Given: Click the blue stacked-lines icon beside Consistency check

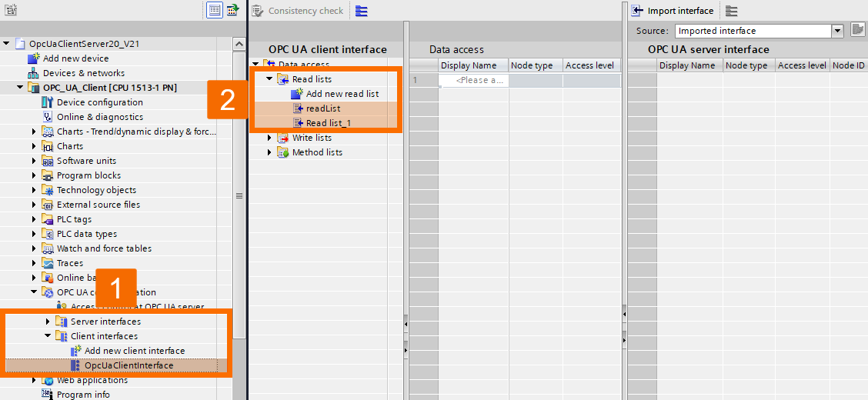Looking at the screenshot, I should (x=362, y=11).
